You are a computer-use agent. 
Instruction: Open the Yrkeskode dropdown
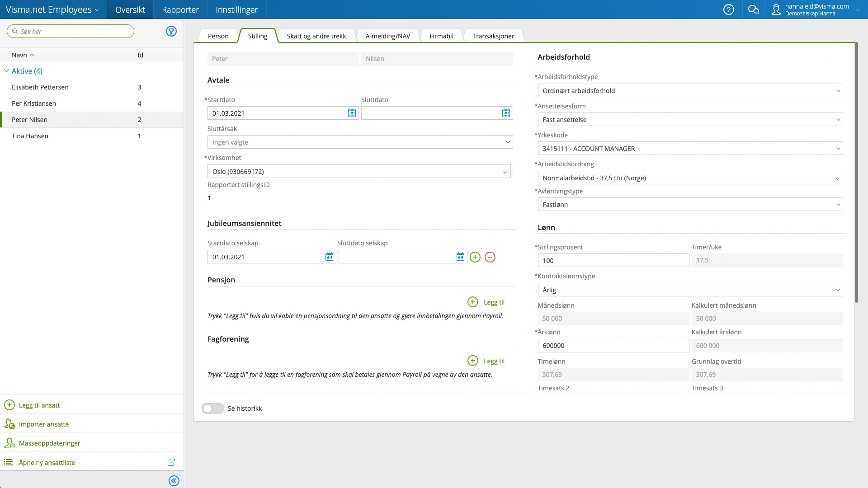pos(690,149)
